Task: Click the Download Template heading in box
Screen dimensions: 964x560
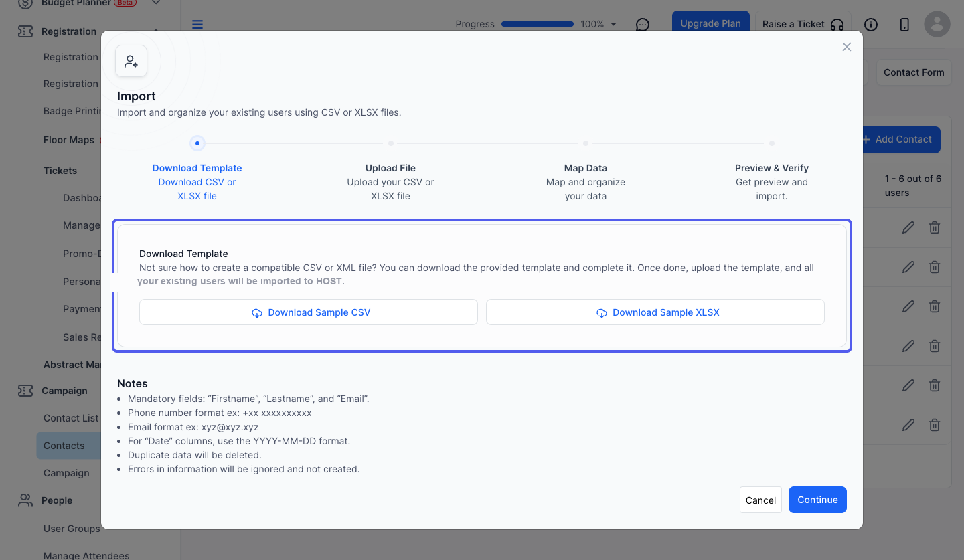Action: pyautogui.click(x=183, y=254)
